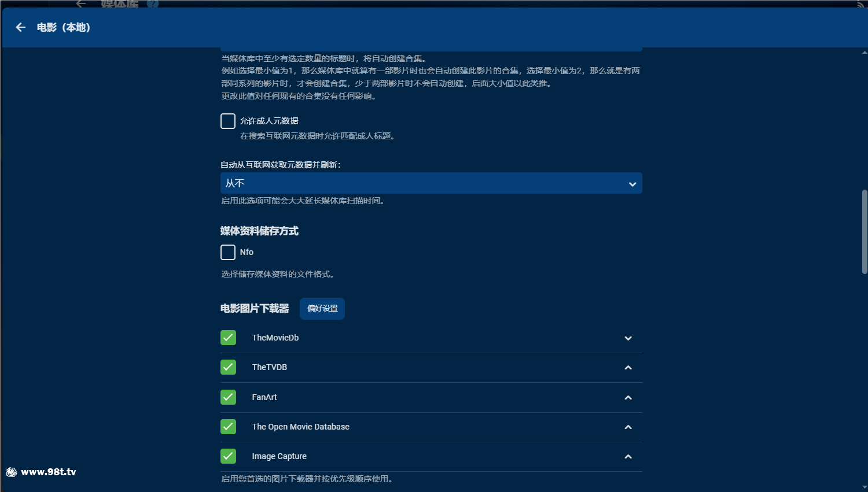
Task: Move TheTVDB up with its chevron arrow
Action: 628,368
